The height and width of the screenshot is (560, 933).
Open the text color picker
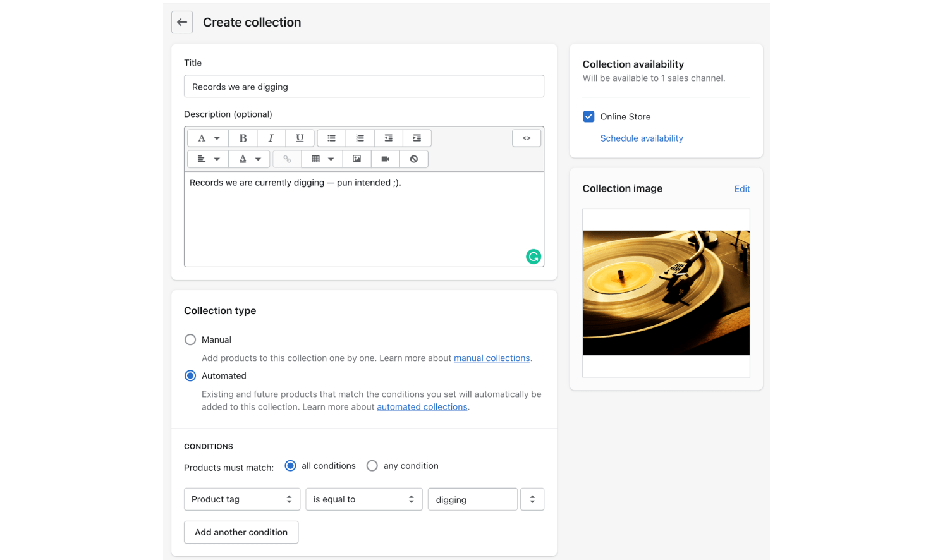point(249,159)
